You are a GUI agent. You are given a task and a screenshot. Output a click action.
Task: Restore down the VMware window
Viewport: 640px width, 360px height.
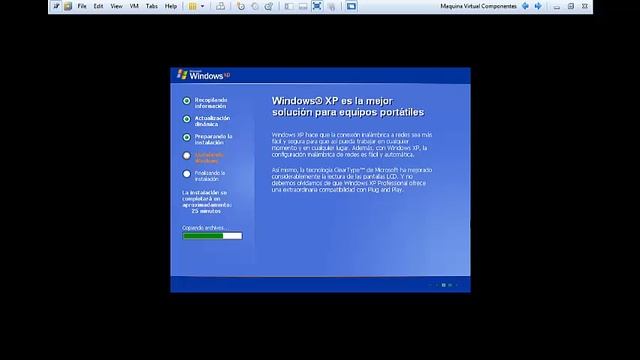click(571, 6)
